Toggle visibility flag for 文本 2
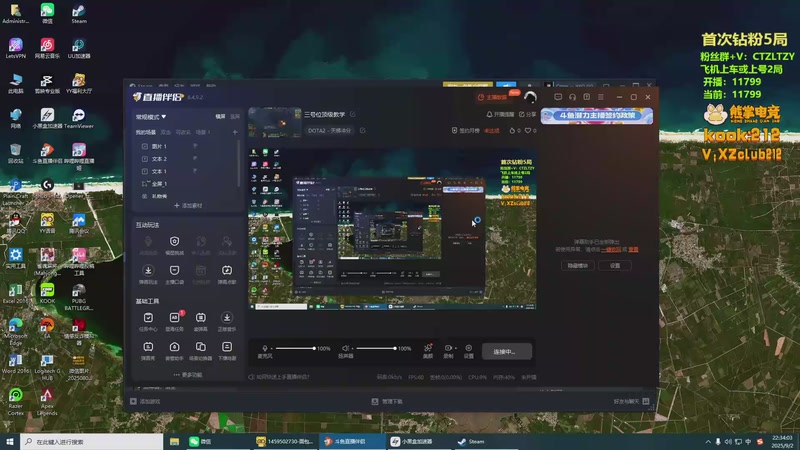 [x=195, y=159]
